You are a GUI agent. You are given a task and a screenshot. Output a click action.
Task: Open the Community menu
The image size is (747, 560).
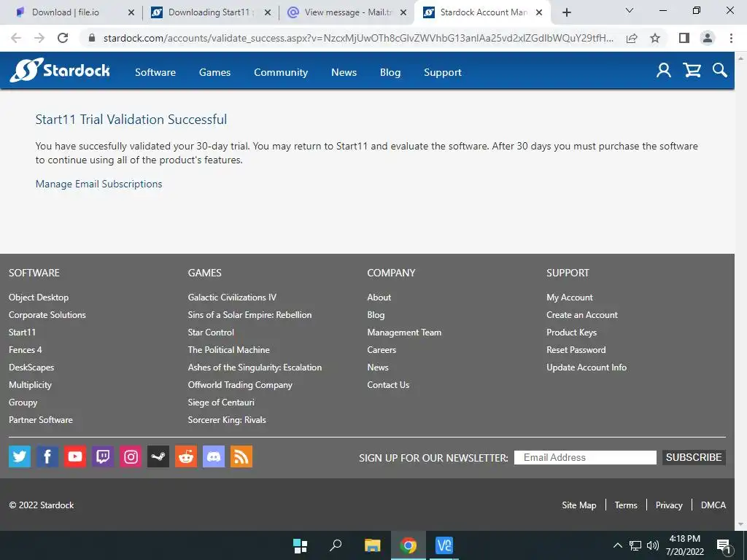(x=281, y=72)
